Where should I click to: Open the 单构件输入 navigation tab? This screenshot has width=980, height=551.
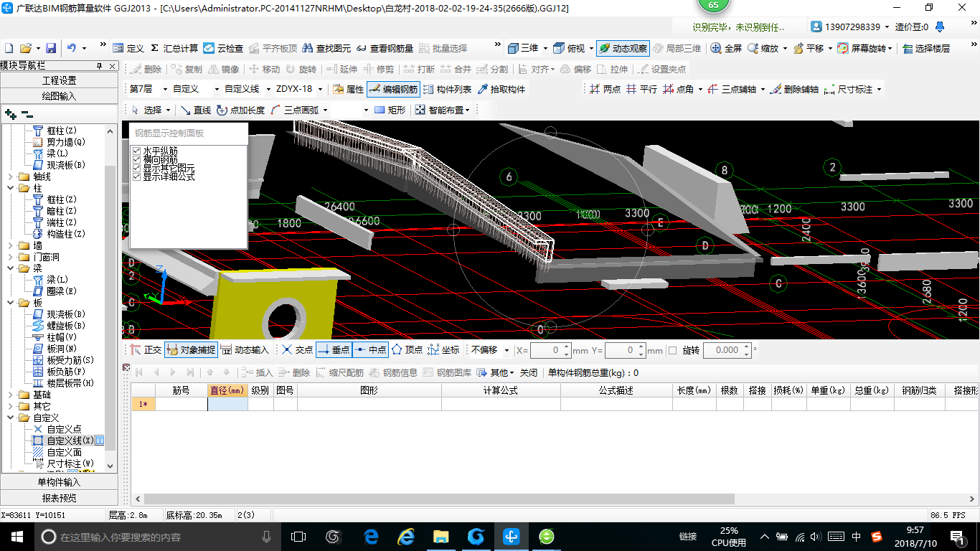click(59, 482)
